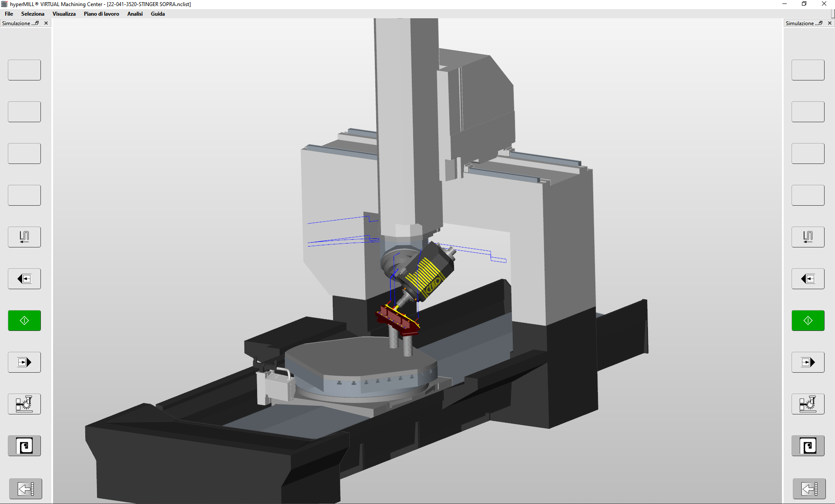
Task: Open the Analisi menu
Action: [135, 14]
